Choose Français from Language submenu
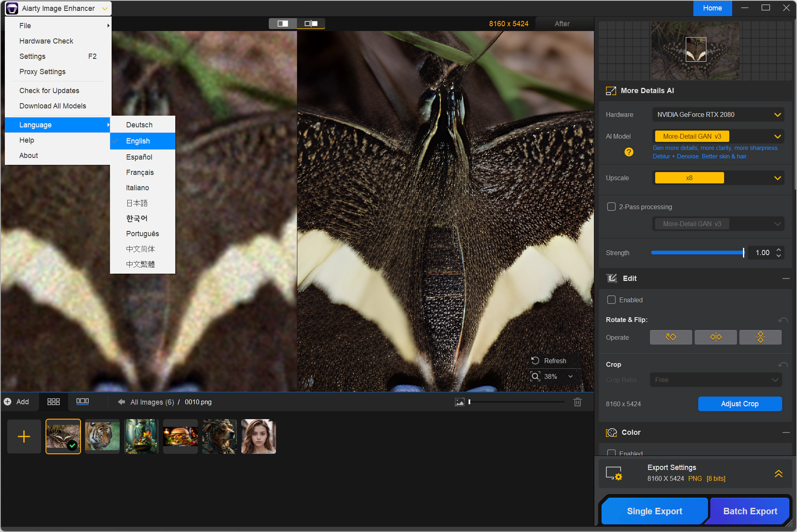Viewport: 797px width, 532px height. 140,172
